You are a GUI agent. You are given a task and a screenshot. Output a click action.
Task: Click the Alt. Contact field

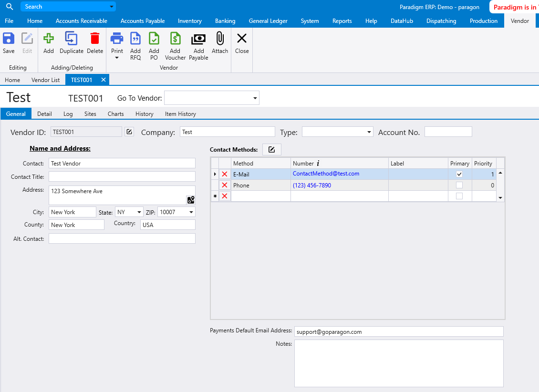pyautogui.click(x=122, y=238)
